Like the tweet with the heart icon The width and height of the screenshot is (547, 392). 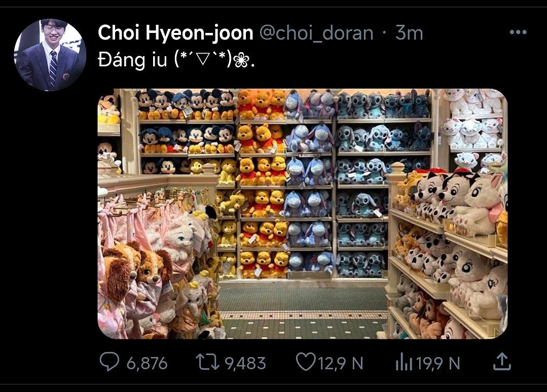(306, 361)
